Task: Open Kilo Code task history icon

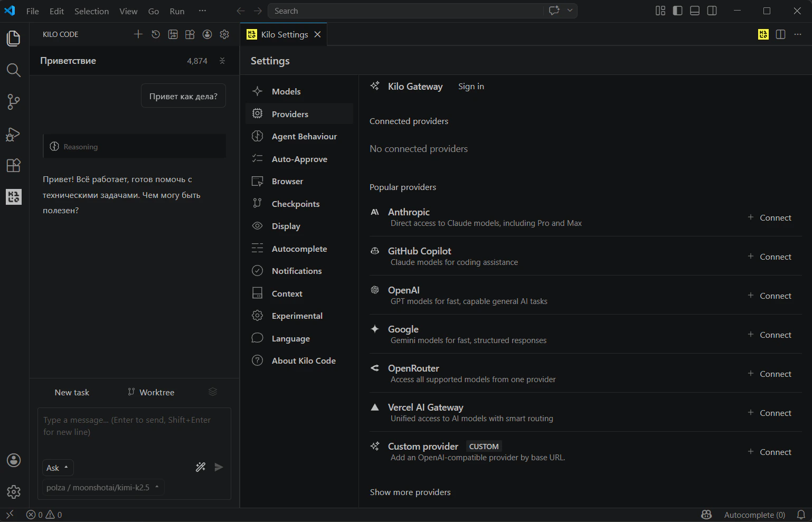Action: click(x=156, y=34)
